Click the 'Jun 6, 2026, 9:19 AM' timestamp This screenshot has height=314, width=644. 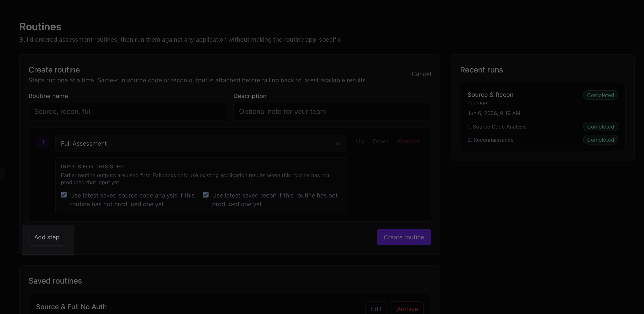494,113
